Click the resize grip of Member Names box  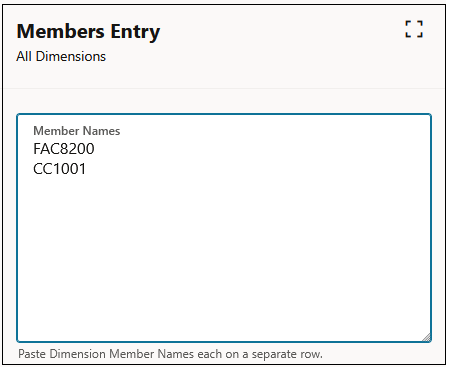[x=427, y=337]
